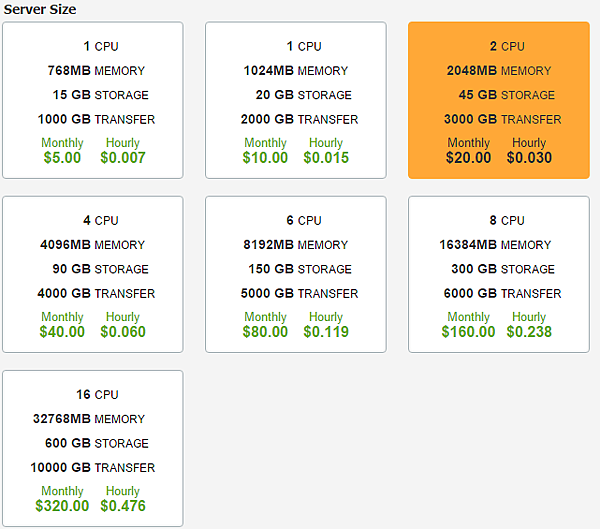Click the $0.030 hourly price
Screen dimensions: 600x529
click(x=528, y=158)
